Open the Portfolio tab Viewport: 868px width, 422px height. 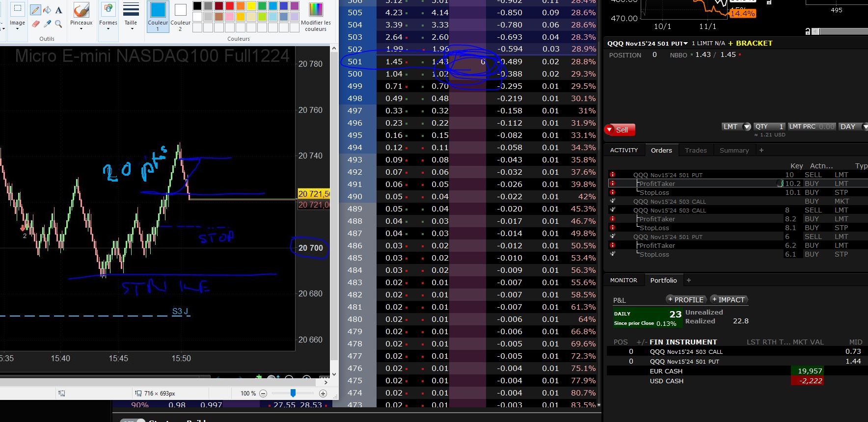[663, 280]
